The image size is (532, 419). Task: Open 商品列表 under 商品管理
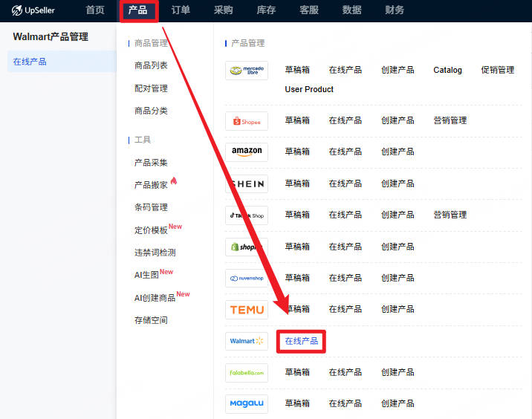(151, 65)
